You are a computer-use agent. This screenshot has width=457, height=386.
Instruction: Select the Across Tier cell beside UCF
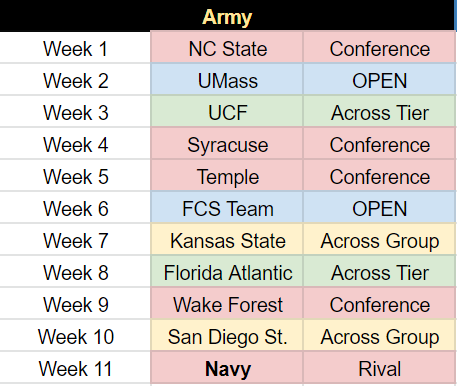pos(379,111)
